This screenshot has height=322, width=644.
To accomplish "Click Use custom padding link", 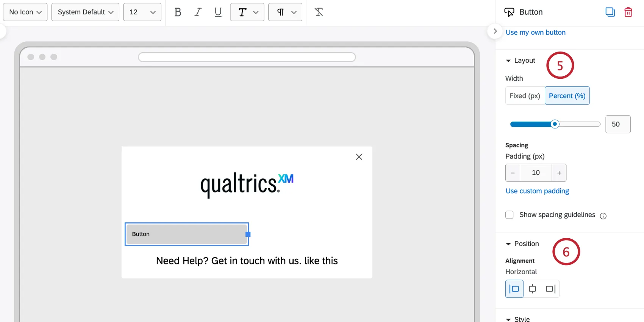I will pyautogui.click(x=537, y=191).
